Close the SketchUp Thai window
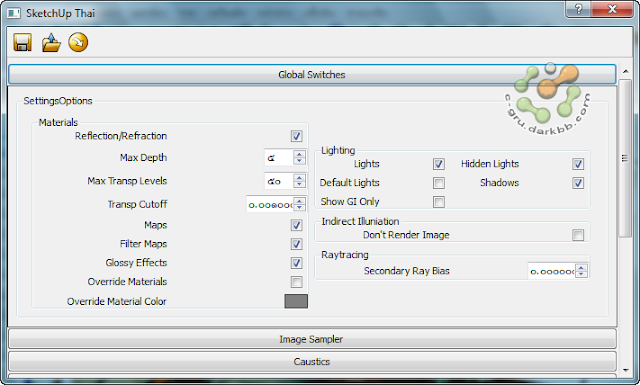The height and width of the screenshot is (385, 640). [612, 9]
